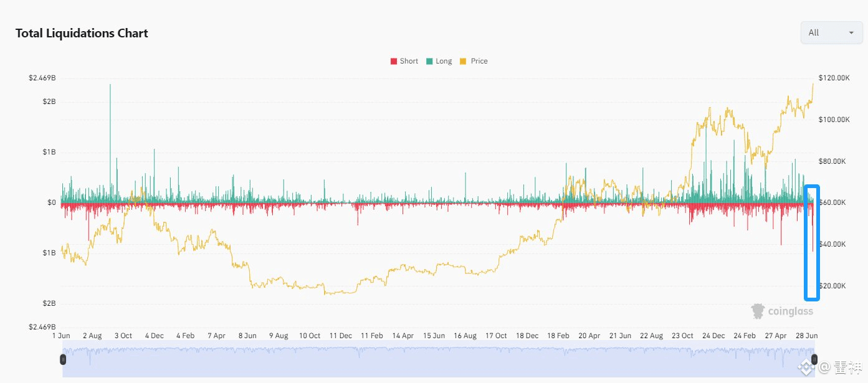Click the red Short legend swatch

[x=393, y=61]
